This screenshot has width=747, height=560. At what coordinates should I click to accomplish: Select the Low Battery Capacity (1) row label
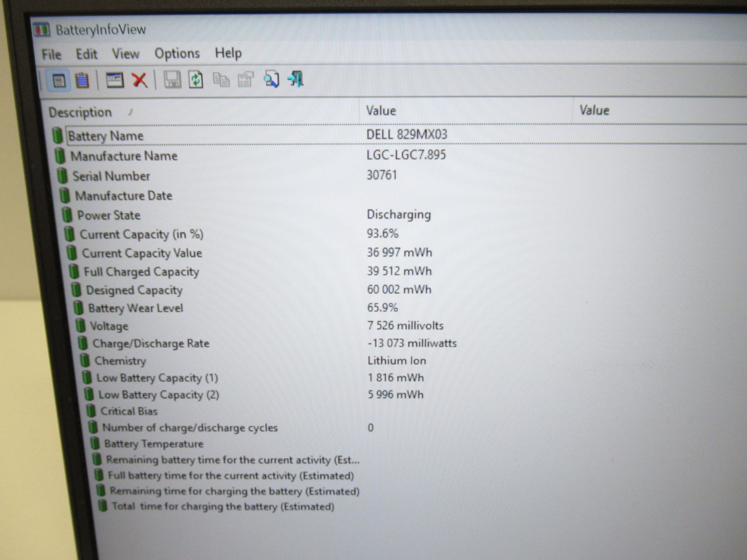point(157,378)
